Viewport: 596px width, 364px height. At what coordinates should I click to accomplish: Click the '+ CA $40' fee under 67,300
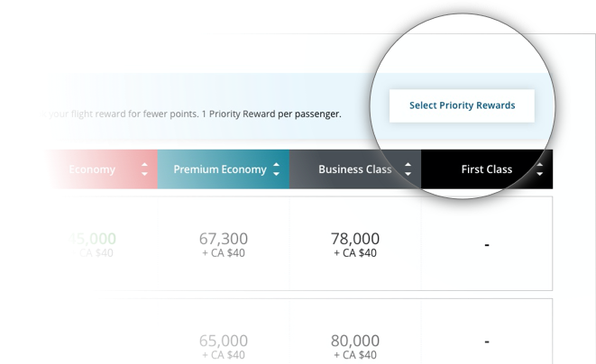[x=224, y=253]
